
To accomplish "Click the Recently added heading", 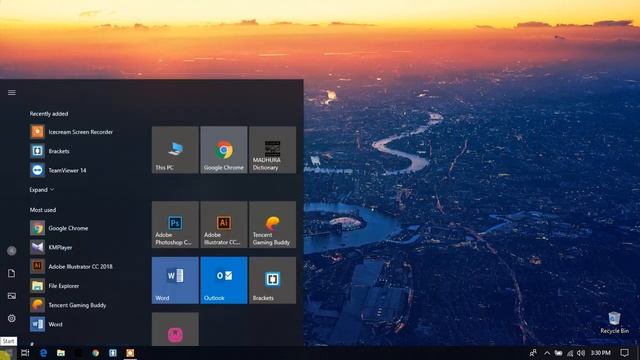I will tap(49, 114).
